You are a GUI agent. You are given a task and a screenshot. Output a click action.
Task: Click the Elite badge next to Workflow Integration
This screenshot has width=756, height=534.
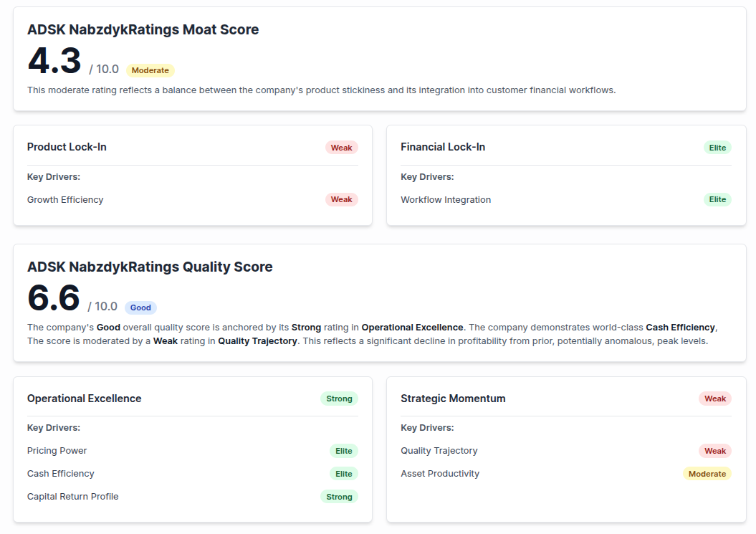pos(717,200)
